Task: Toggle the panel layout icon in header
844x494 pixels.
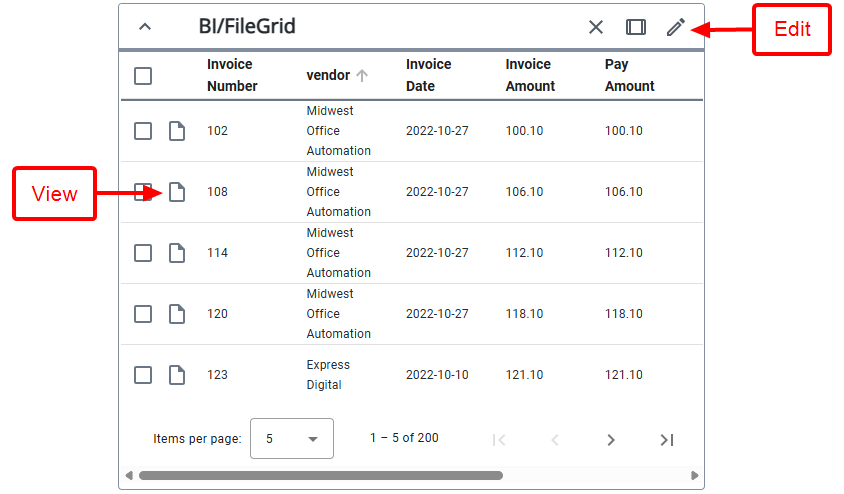Action: (x=635, y=27)
